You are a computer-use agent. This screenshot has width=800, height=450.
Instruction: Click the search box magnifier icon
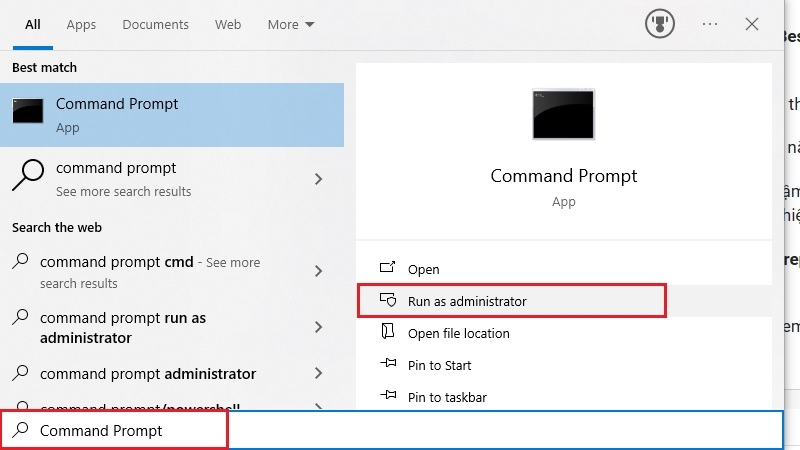coord(20,430)
